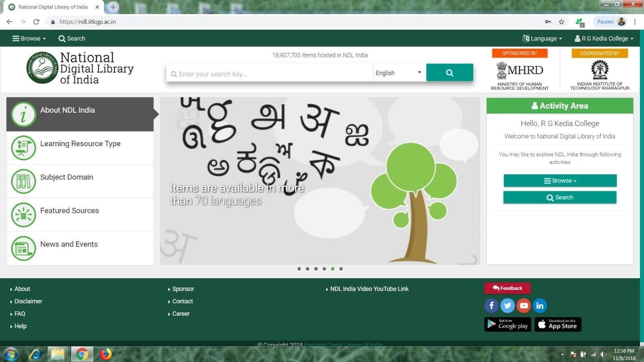This screenshot has width=644, height=362.
Task: Expand the R G Kedia College account menu
Action: coord(604,39)
